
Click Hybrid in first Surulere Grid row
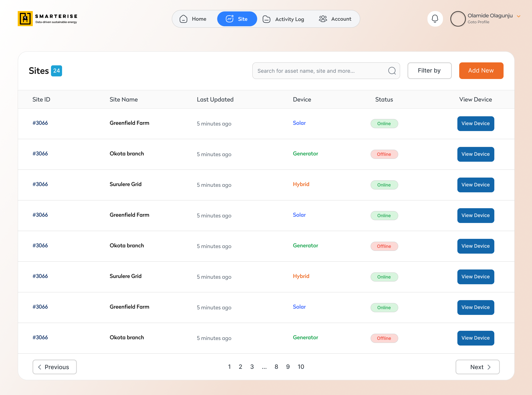(x=301, y=184)
